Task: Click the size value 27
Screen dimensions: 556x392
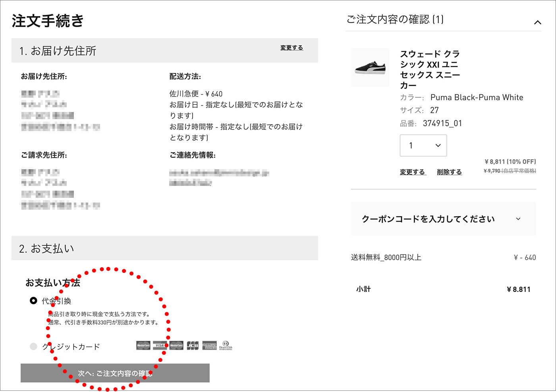Action: 434,110
